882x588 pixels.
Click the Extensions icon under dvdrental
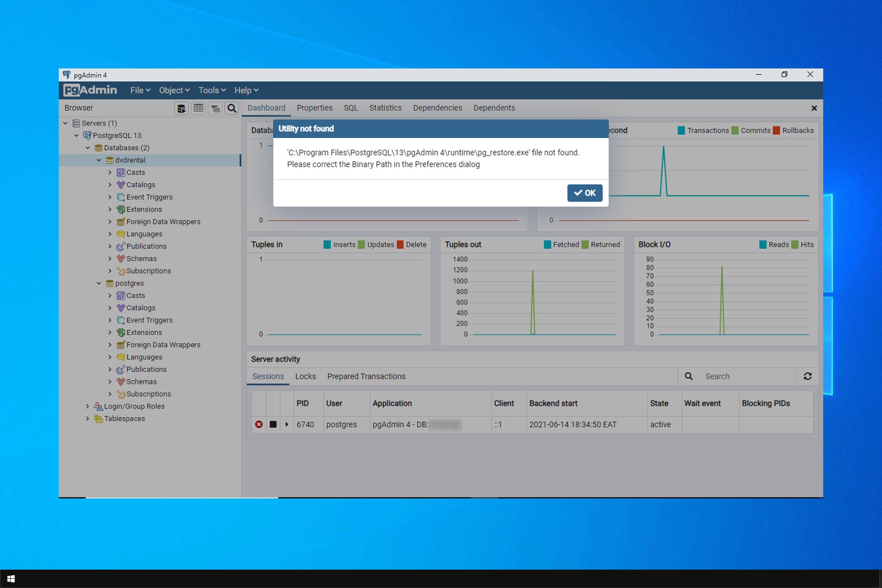(121, 209)
